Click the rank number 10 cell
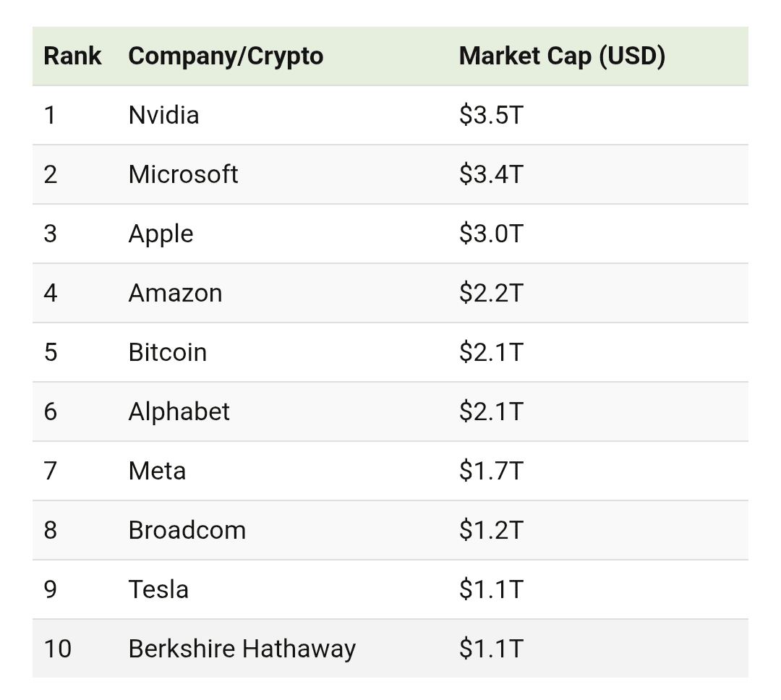 [57, 649]
